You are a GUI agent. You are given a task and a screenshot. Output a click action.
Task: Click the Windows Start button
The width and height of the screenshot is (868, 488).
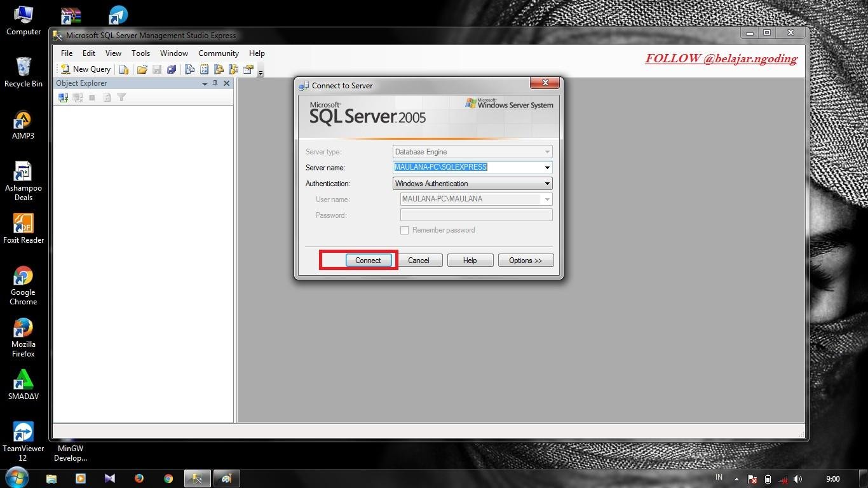tap(17, 478)
